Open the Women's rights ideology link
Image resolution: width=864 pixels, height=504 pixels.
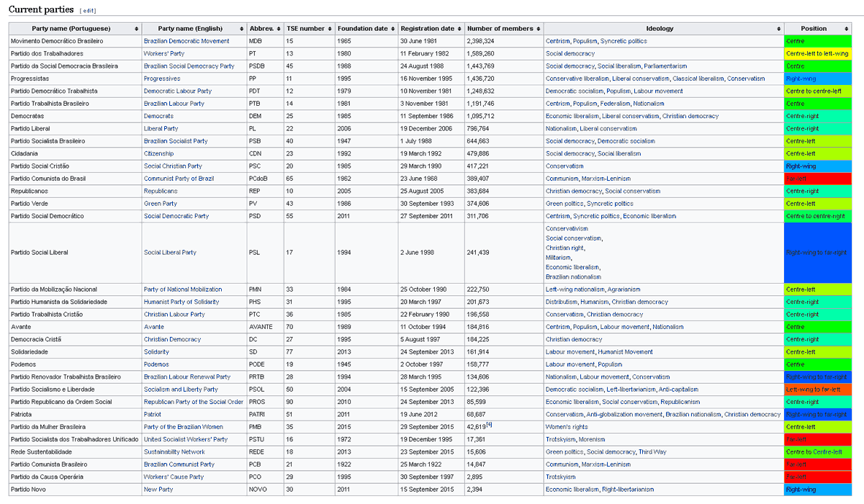click(566, 427)
